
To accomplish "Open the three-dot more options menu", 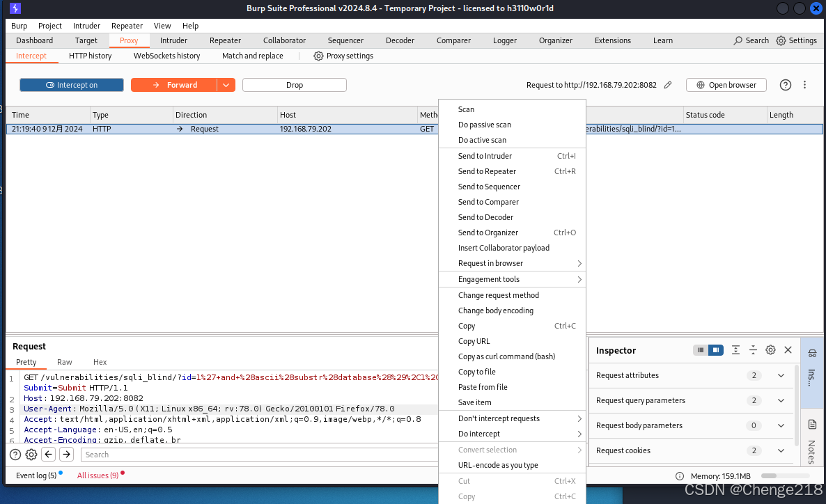I will [804, 85].
